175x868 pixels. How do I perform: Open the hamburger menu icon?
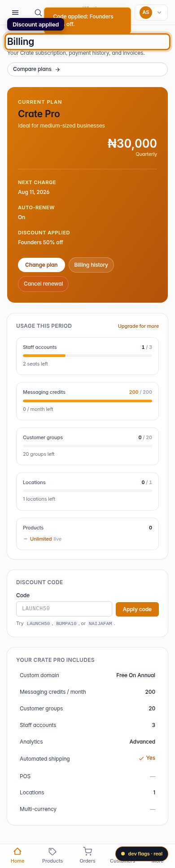tap(15, 13)
